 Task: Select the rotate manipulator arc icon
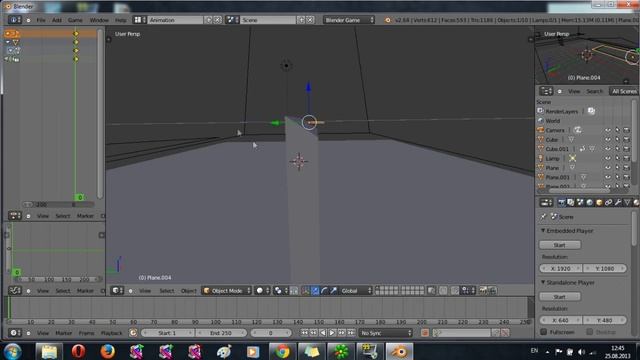[324, 291]
